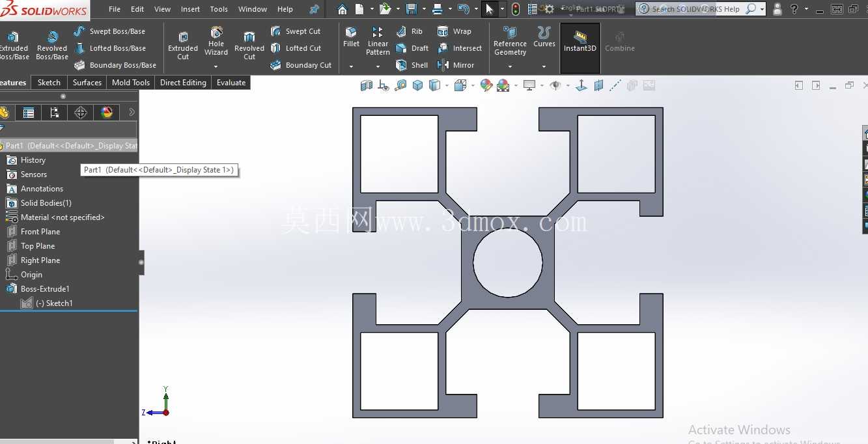The width and height of the screenshot is (868, 444).
Task: Open the Save dropdown arrow
Action: pos(423,9)
